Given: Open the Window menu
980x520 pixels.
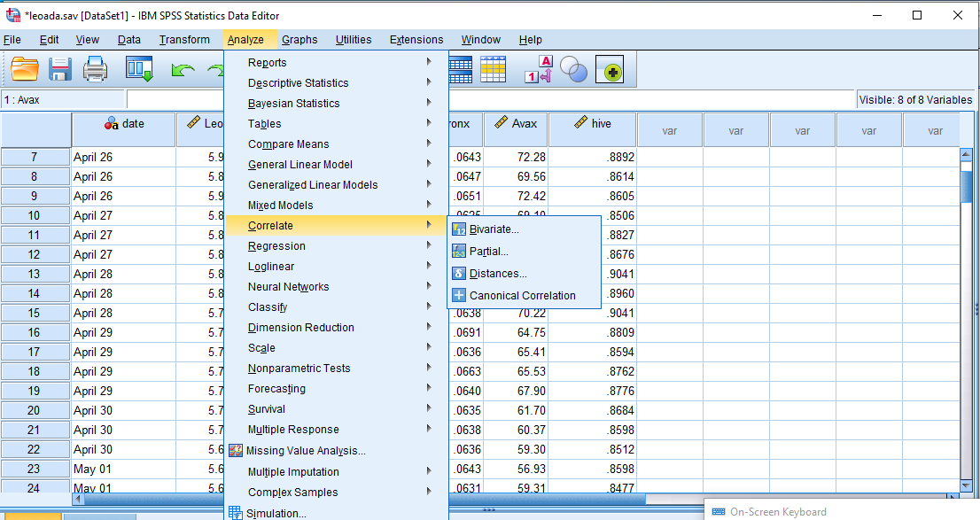Looking at the screenshot, I should (x=480, y=39).
